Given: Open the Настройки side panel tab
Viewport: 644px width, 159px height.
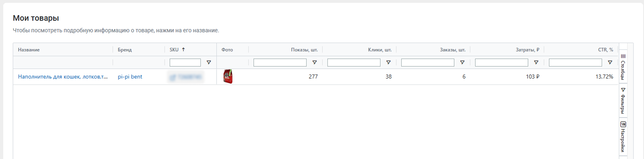Looking at the screenshot, I should [623, 137].
